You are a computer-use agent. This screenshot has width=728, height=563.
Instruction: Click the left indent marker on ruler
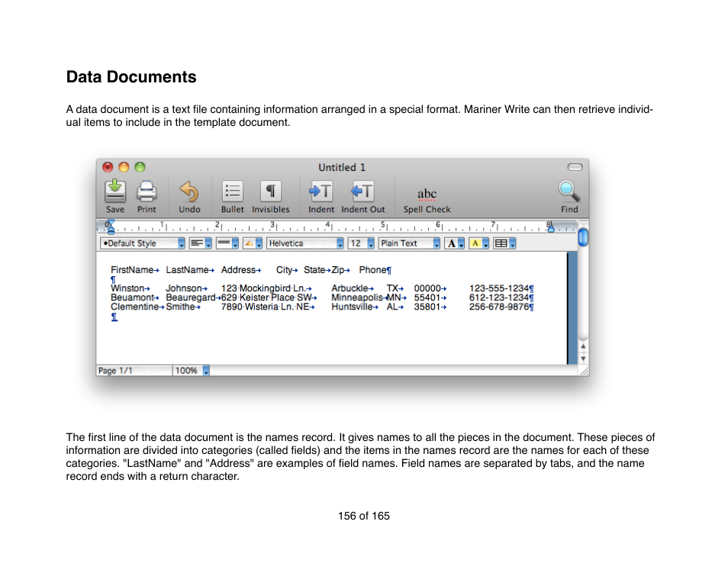click(x=110, y=227)
